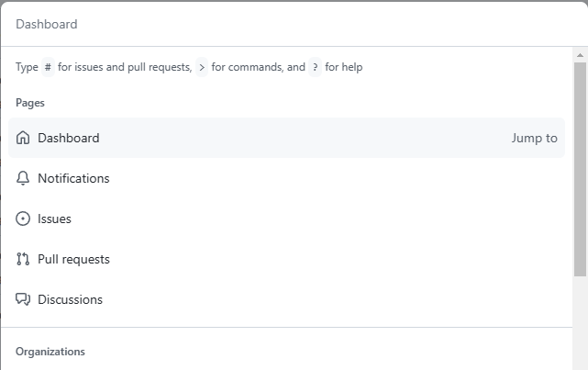Select the Dashboard page entry text

pyautogui.click(x=69, y=138)
